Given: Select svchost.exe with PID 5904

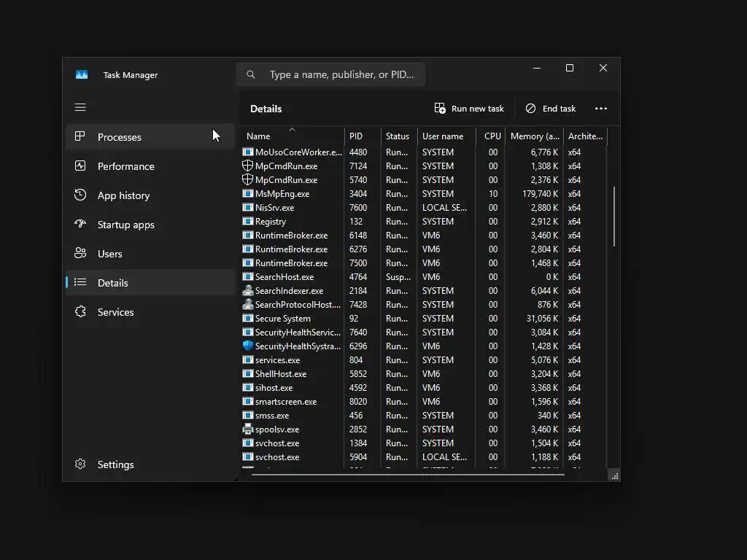Looking at the screenshot, I should (x=423, y=456).
